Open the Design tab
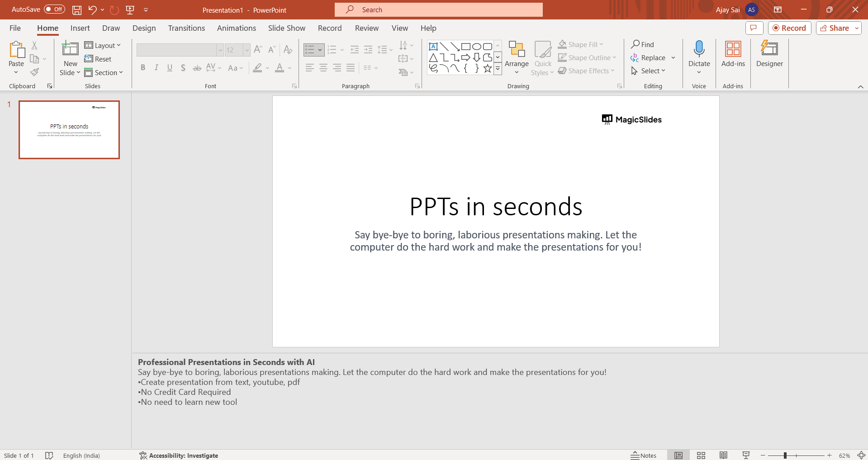868x460 pixels. tap(144, 28)
